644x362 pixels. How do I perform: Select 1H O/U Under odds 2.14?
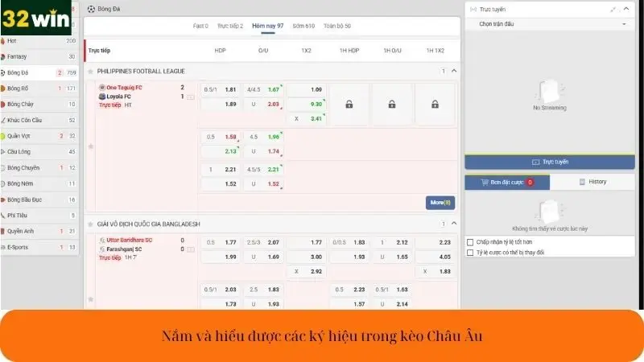[392, 304]
